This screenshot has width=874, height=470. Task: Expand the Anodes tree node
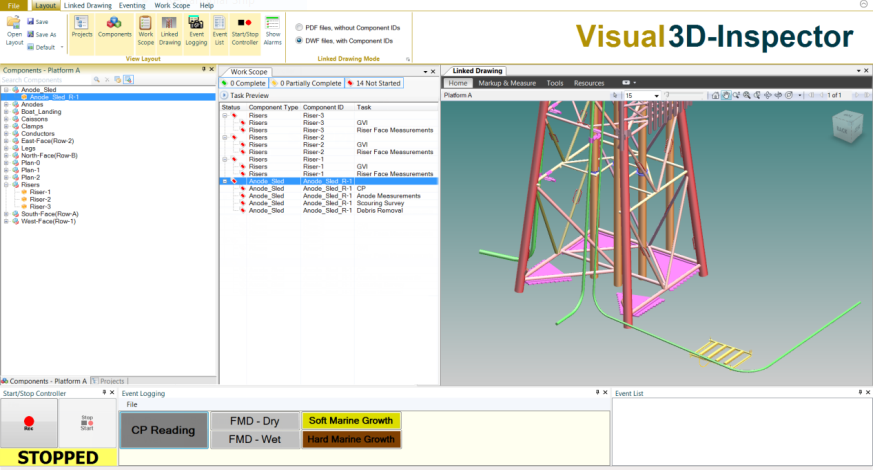6,104
